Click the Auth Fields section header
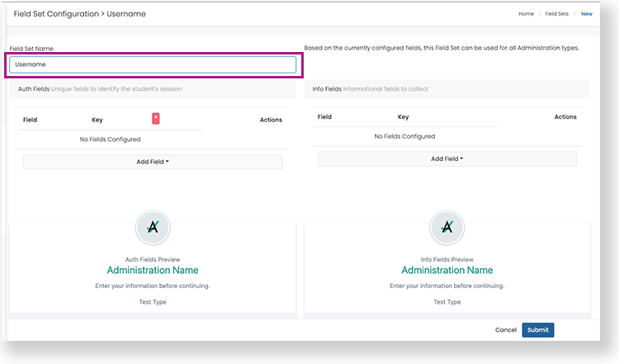Image resolution: width=619 pixels, height=364 pixels. pos(153,89)
